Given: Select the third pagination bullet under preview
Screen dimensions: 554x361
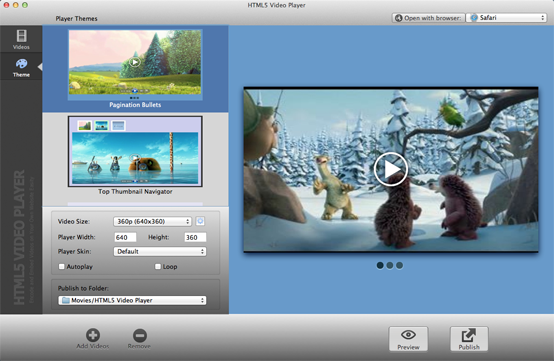Looking at the screenshot, I should click(x=399, y=265).
